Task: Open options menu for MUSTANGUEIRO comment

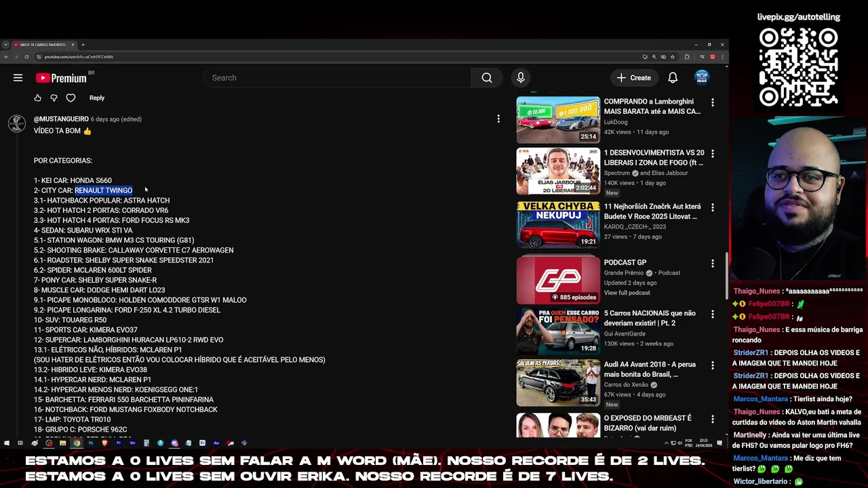Action: click(498, 119)
